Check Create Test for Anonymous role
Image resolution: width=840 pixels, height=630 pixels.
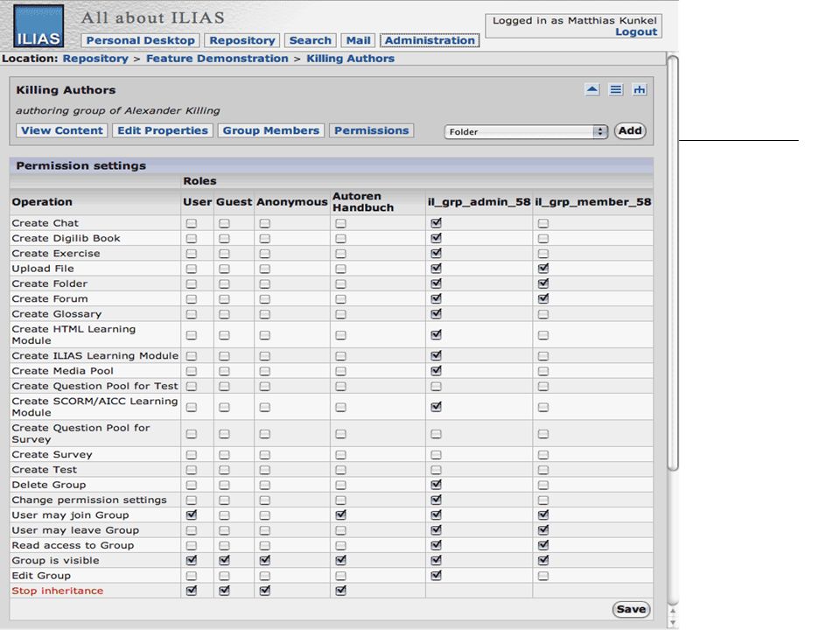[x=264, y=470]
